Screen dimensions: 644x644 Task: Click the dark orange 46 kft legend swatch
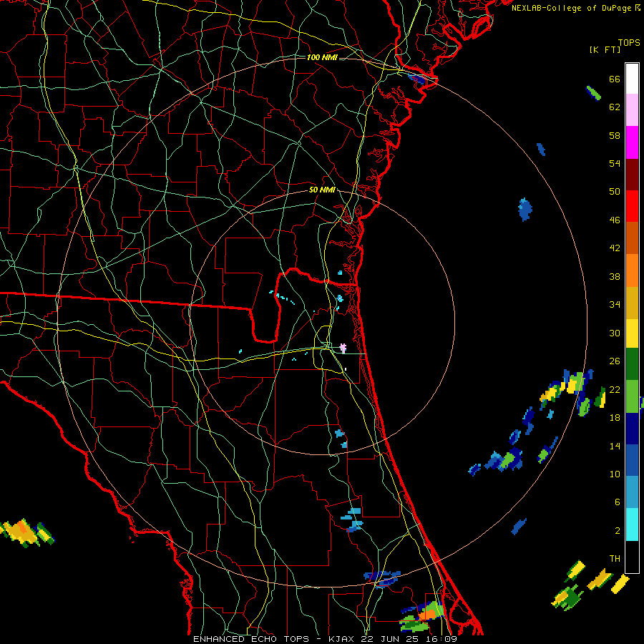coord(632,238)
